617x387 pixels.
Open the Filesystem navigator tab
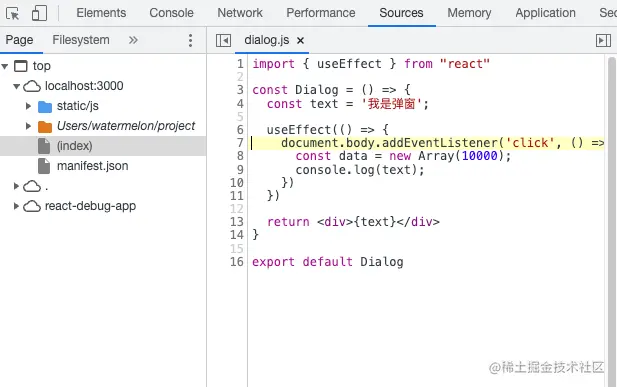pos(81,40)
